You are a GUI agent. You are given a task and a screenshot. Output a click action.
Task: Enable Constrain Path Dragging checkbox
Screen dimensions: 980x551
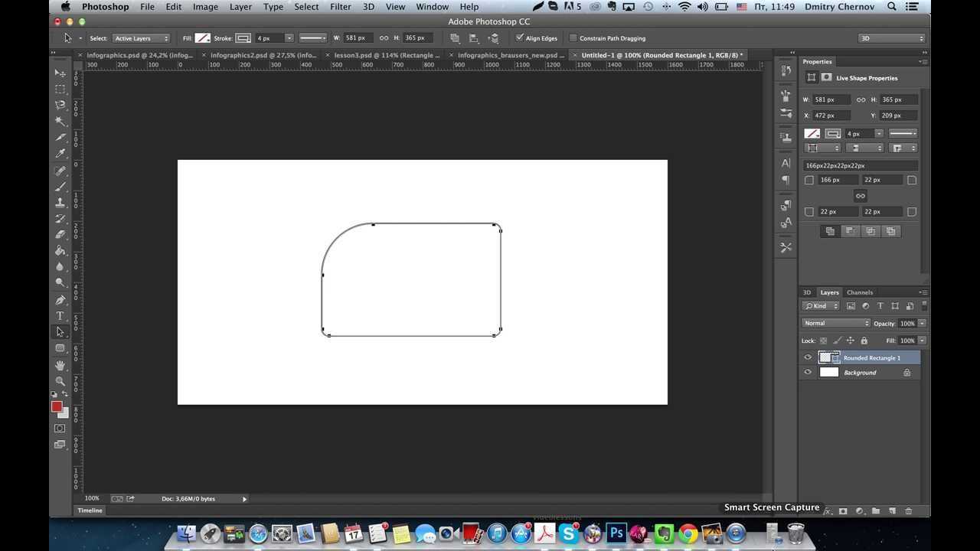[573, 37]
